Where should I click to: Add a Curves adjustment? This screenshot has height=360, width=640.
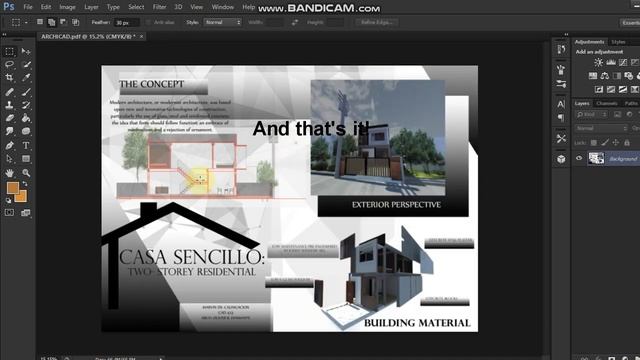coord(623,62)
